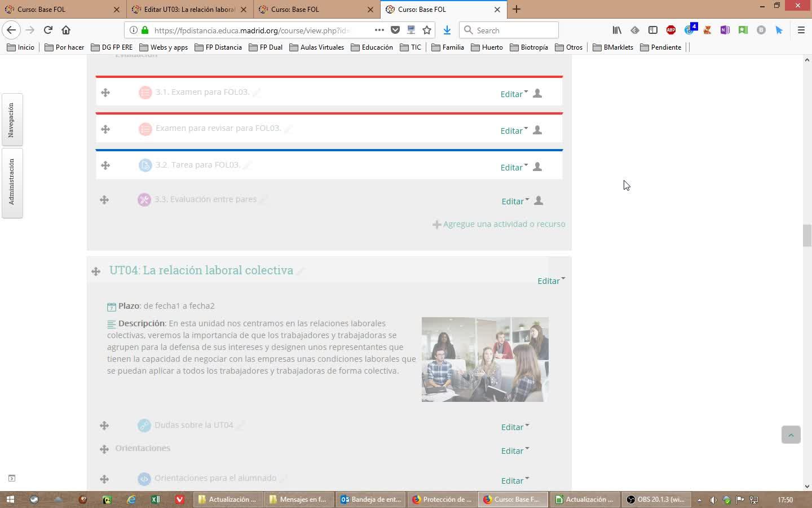Open Examen para revisar para FOL03

(218, 128)
